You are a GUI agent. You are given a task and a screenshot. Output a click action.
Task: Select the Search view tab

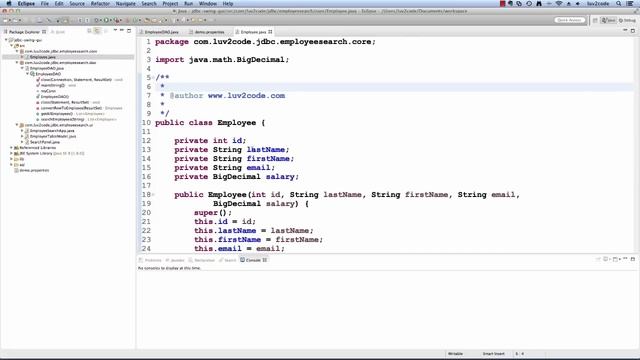(x=228, y=260)
